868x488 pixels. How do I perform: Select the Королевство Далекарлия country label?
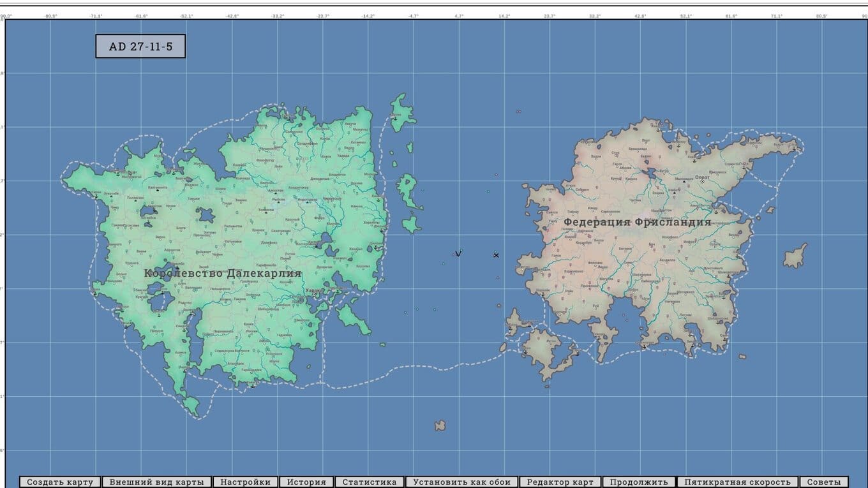tap(222, 273)
